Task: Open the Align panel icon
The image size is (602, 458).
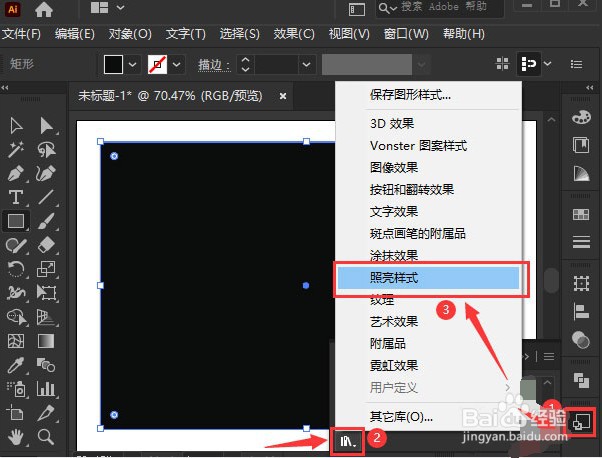Action: (x=581, y=311)
